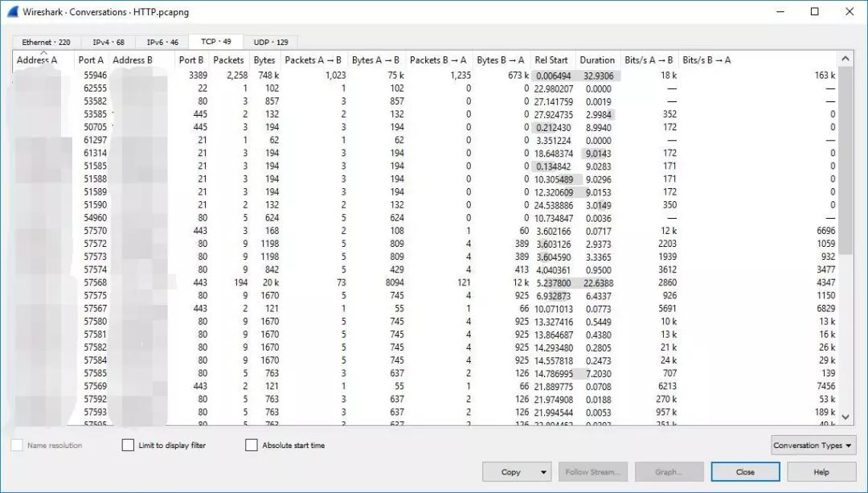The width and height of the screenshot is (868, 493).
Task: Click the scrollbar down arrow
Action: 845,417
